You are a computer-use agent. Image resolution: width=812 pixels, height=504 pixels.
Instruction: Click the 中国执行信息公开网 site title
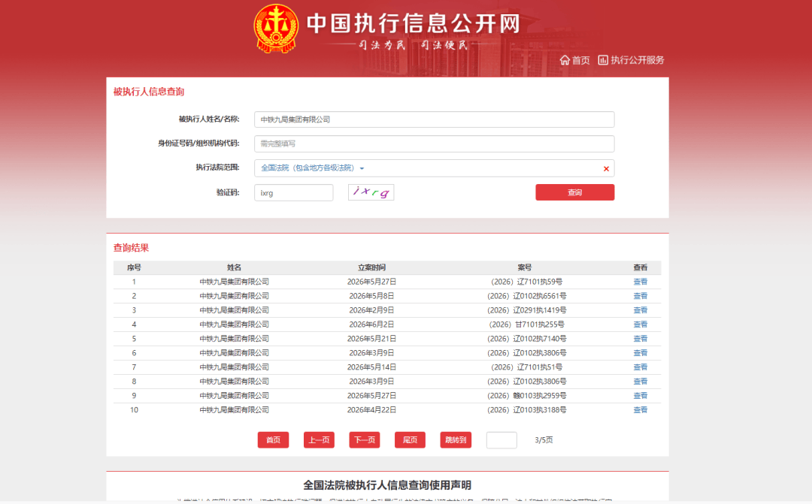click(414, 23)
